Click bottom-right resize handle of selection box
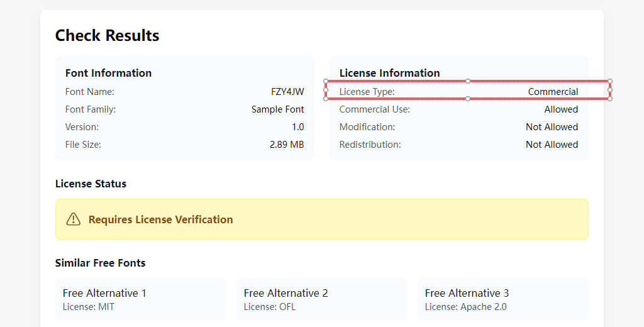This screenshot has height=327, width=644. (610, 99)
